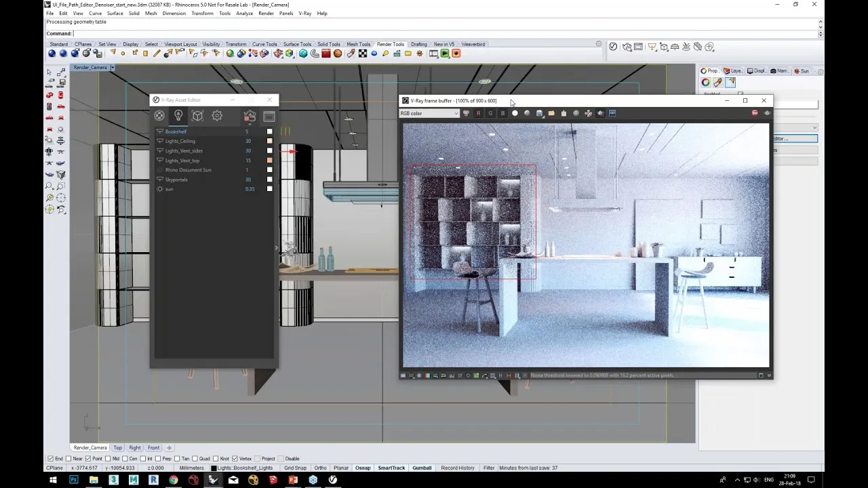Toggle the blue channel in frame buffer
The width and height of the screenshot is (868, 488).
(502, 113)
